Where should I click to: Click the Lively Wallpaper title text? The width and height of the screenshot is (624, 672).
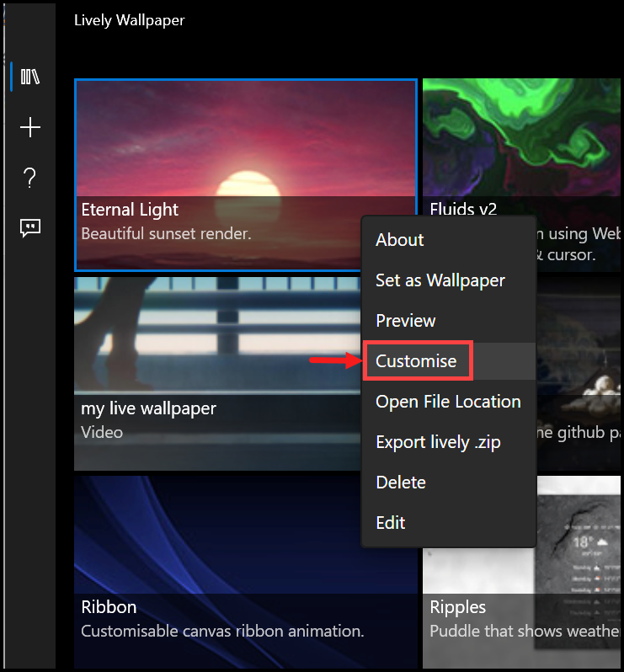(x=129, y=20)
